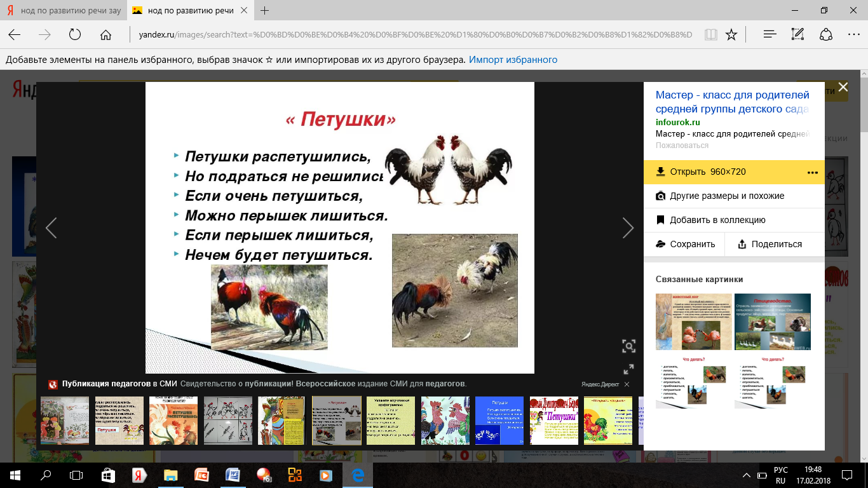This screenshot has width=868, height=488.
Task: Click Добавить в коллекцию button
Action: (717, 220)
